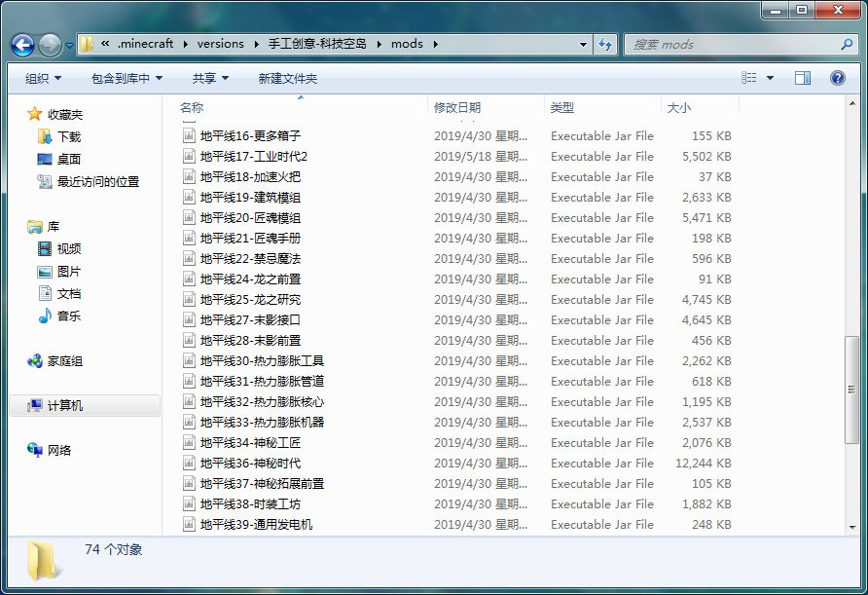The image size is (868, 595).
Task: Select the jar icon of 地平线25-龙之研究
Action: pos(189,300)
